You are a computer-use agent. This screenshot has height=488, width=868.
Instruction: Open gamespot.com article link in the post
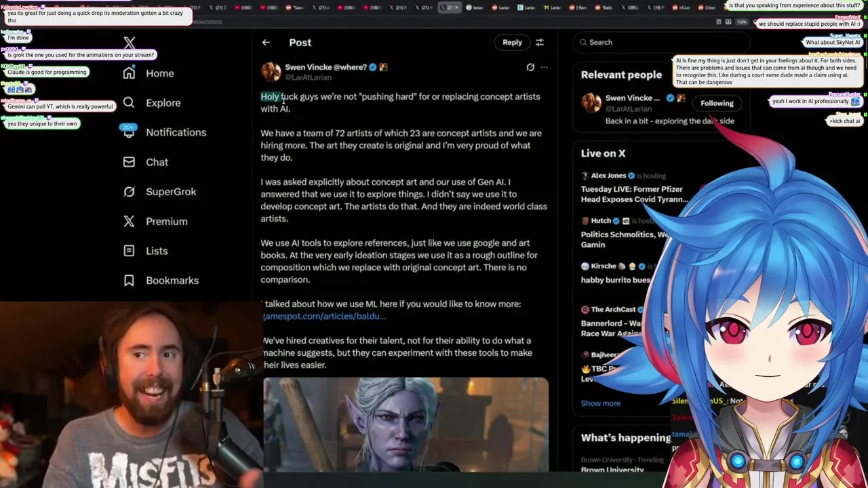tap(324, 316)
